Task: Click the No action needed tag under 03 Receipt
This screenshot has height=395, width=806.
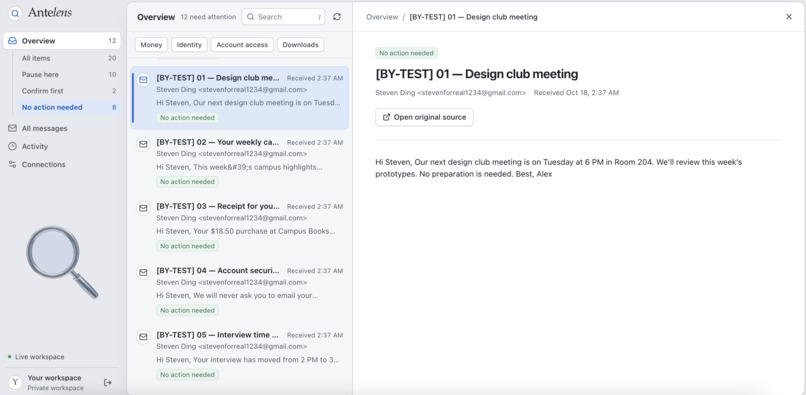Action: 187,246
